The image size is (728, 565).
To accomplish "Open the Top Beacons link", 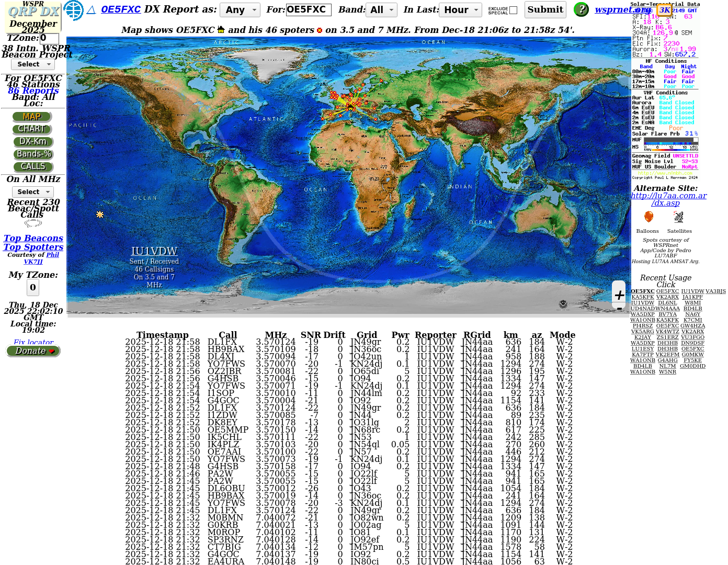I will pos(33,238).
